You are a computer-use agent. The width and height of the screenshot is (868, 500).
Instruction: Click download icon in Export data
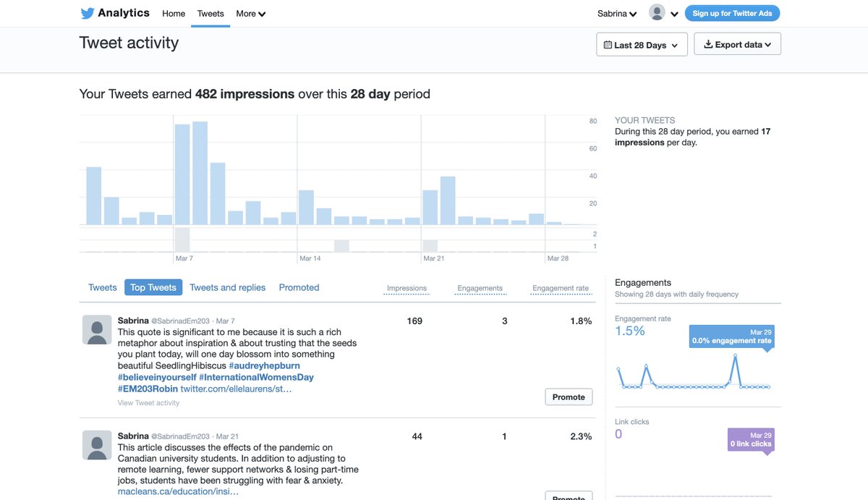pyautogui.click(x=708, y=44)
